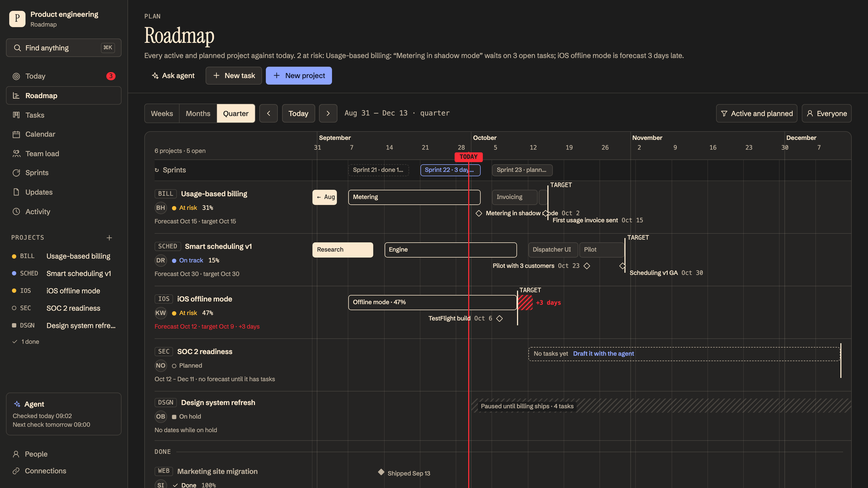Open the Everyone assignee filter

[x=826, y=114]
